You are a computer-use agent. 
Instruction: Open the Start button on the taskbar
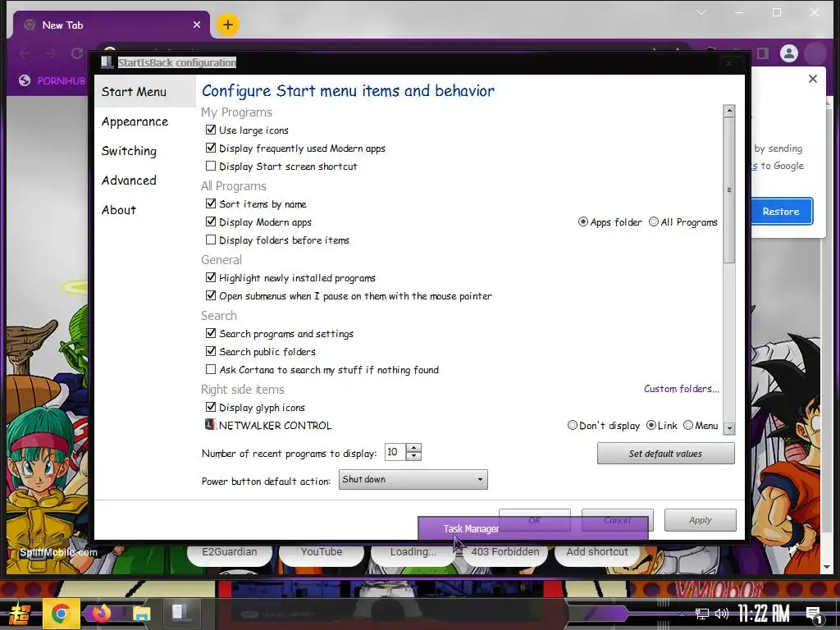click(19, 614)
